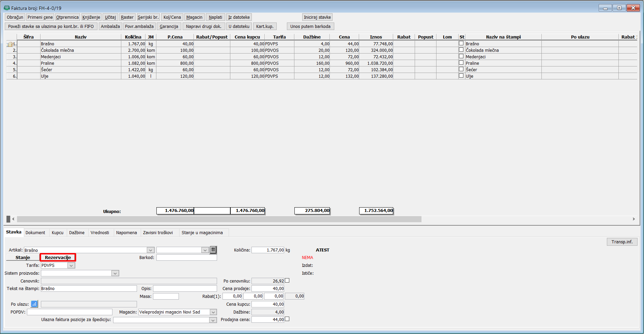
Task: Click the U datoteku button
Action: tap(239, 27)
